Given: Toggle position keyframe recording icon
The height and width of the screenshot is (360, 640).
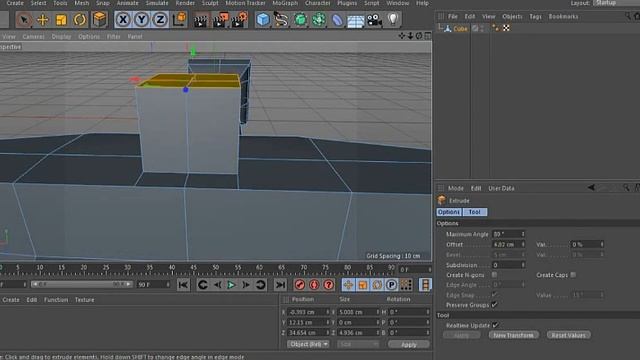Looking at the screenshot, I should [348, 285].
